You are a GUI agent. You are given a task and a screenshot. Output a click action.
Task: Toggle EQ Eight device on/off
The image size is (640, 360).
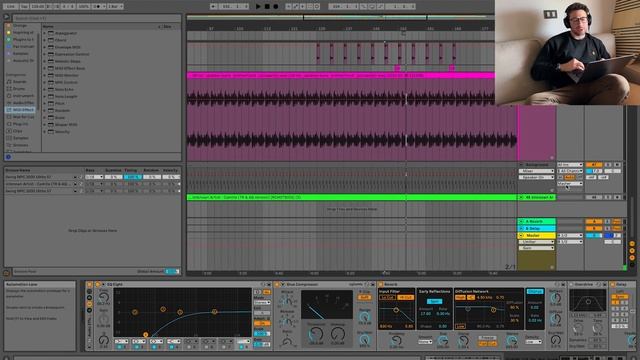[98, 284]
